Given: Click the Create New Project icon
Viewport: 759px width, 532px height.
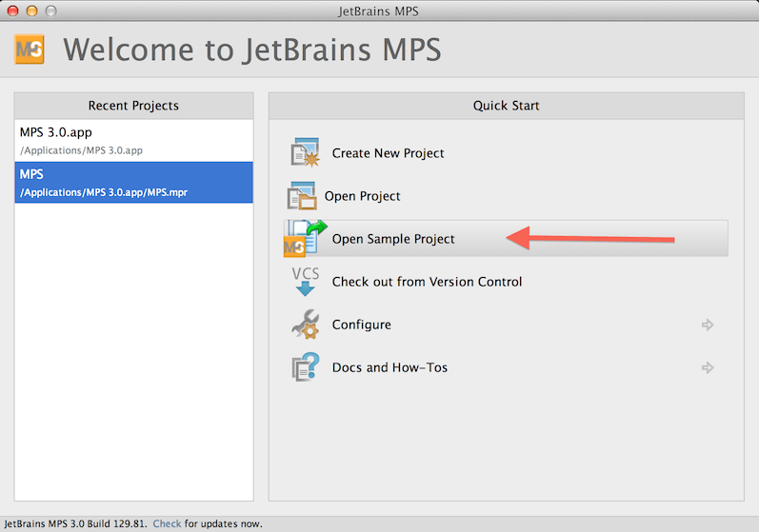Looking at the screenshot, I should coord(305,153).
